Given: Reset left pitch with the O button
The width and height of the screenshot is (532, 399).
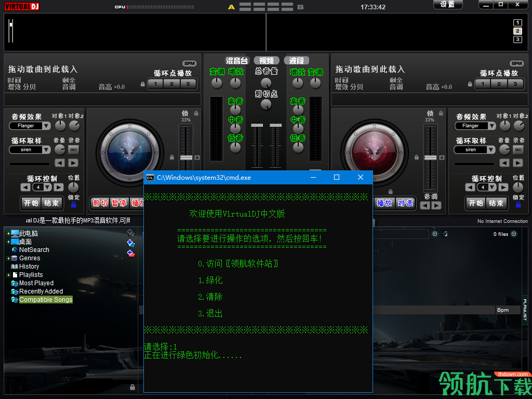Looking at the screenshot, I should tap(197, 157).
